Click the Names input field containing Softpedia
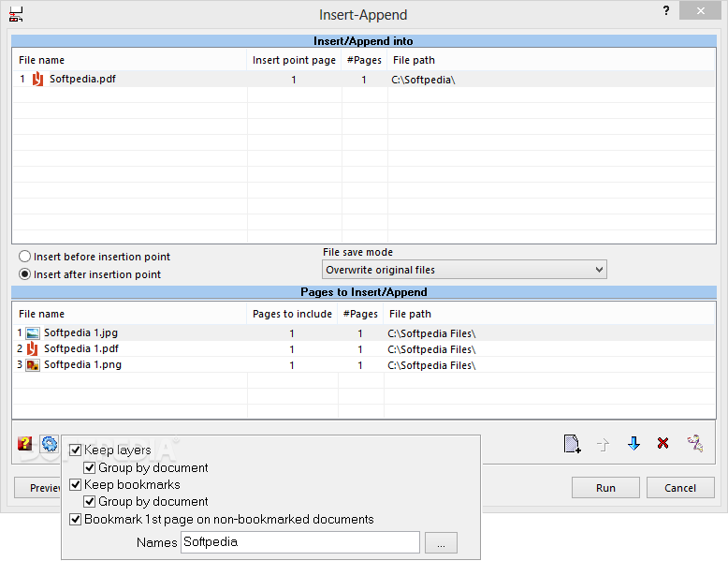This screenshot has height=561, width=728. click(300, 542)
